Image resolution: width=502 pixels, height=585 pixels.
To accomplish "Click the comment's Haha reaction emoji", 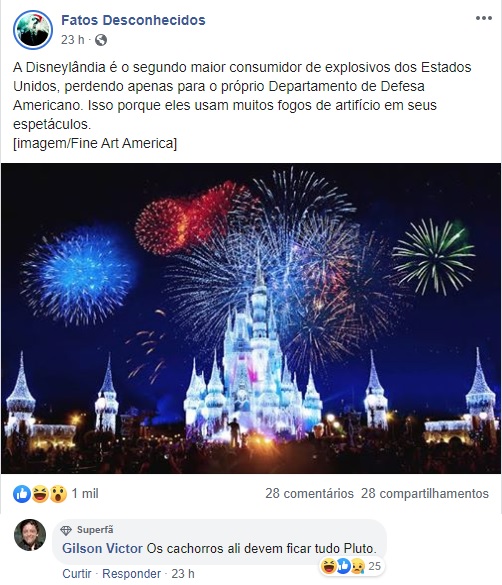I will (328, 566).
